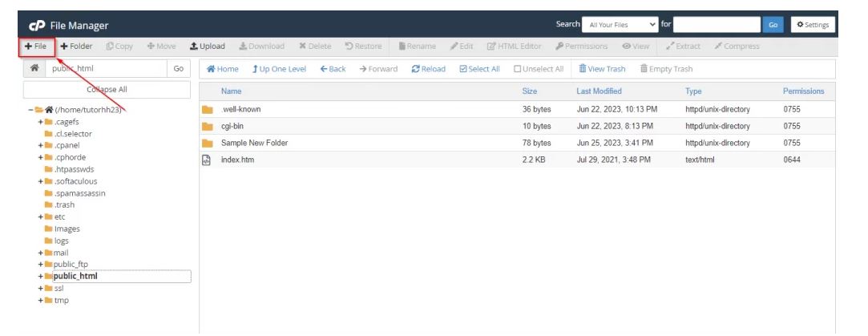Viewport: 868px width, 336px height.
Task: Expand the .cpanel folder in tree
Action: [x=40, y=146]
